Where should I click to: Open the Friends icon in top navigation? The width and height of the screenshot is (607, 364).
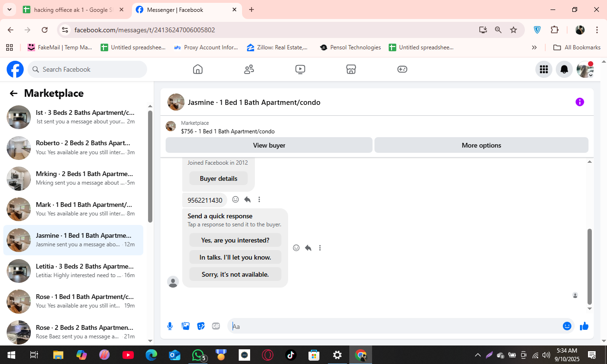[249, 69]
